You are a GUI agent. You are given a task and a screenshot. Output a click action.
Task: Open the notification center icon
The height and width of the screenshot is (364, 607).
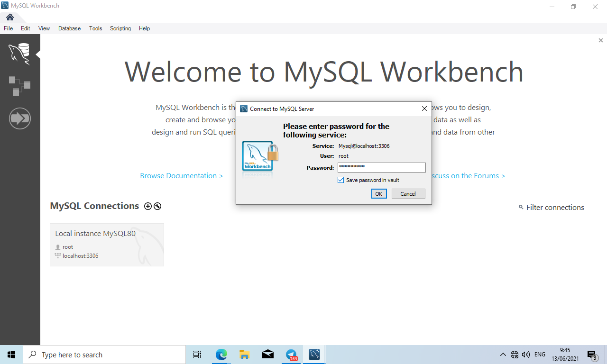click(x=592, y=355)
